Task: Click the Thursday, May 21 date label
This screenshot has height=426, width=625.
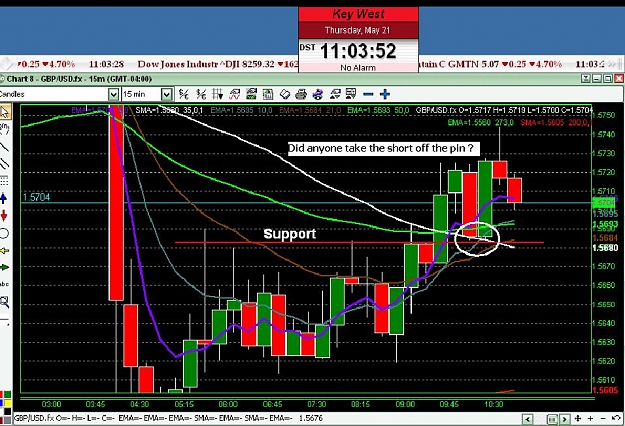Action: 357,30
